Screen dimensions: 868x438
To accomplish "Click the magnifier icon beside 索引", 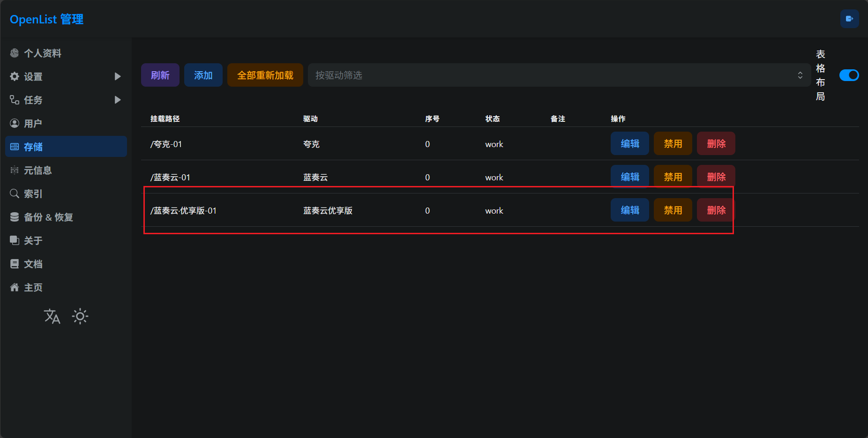I will (x=15, y=194).
